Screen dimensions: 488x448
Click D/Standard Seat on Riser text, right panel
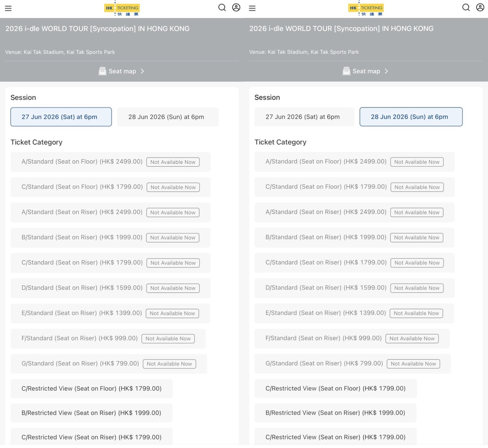[326, 288]
